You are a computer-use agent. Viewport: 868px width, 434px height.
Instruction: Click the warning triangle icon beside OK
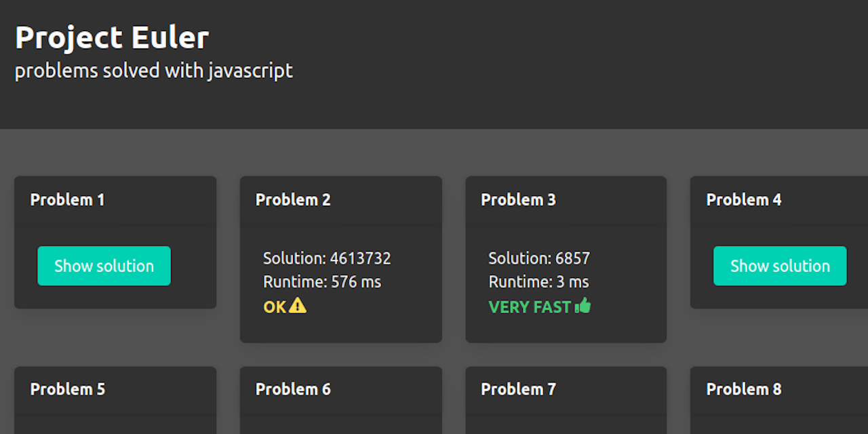coord(298,307)
